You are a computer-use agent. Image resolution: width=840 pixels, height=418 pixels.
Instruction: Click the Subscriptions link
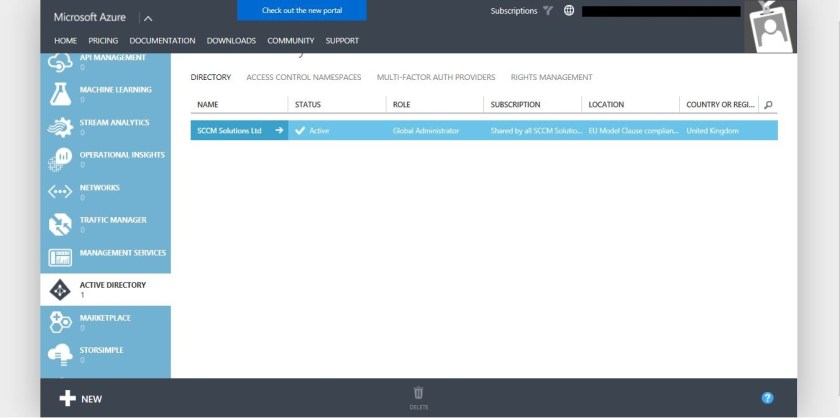click(x=514, y=11)
